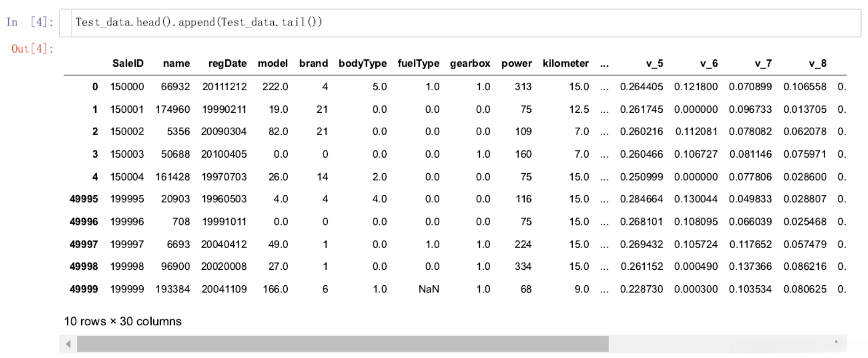The height and width of the screenshot is (358, 868).
Task: Click the In [4] input prompt
Action: tap(30, 22)
